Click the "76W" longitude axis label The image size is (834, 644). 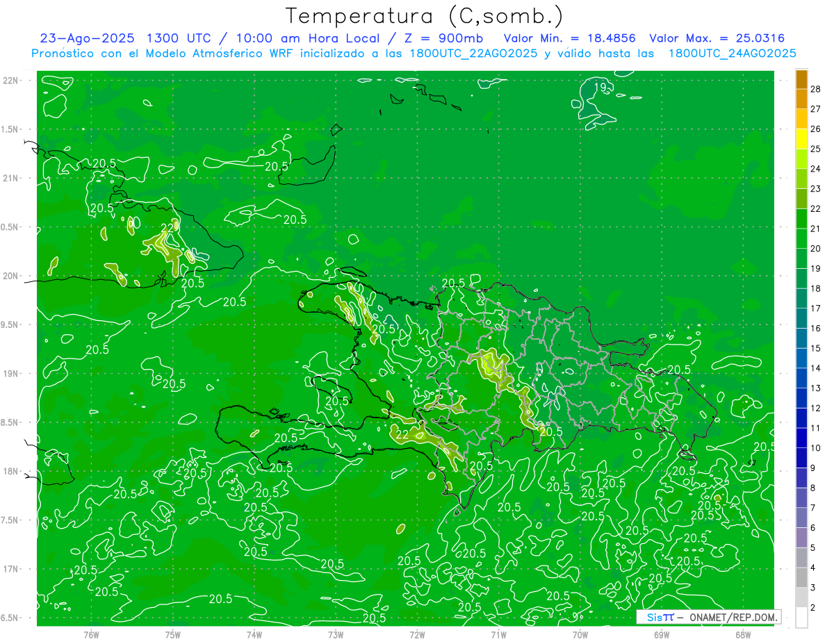click(91, 634)
